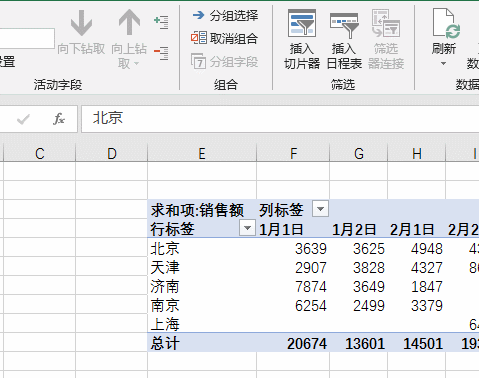Screen dimensions: 479x378
Task: Select the 济南 row label cell
Action: [202, 286]
